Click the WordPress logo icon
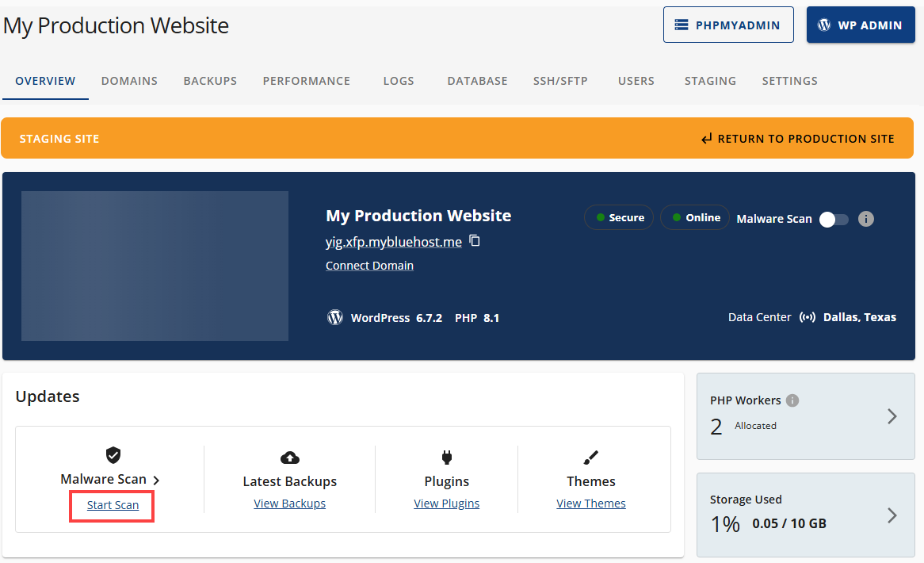 (x=335, y=317)
